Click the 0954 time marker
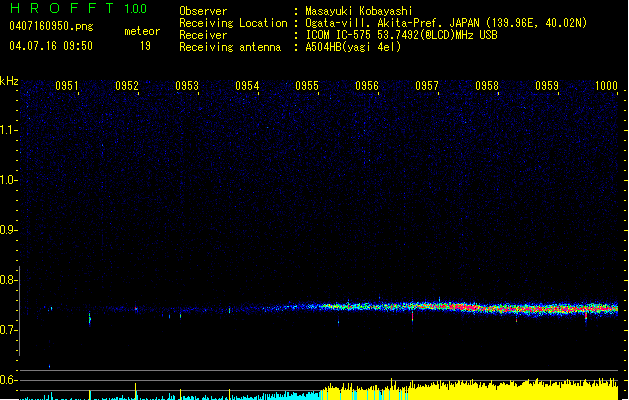The height and width of the screenshot is (400, 629). [x=247, y=86]
